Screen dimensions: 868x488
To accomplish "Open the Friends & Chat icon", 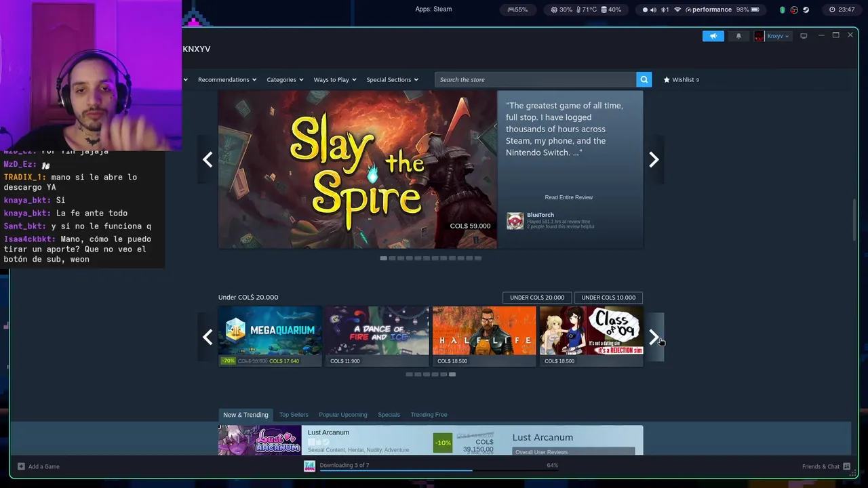I will tap(846, 466).
